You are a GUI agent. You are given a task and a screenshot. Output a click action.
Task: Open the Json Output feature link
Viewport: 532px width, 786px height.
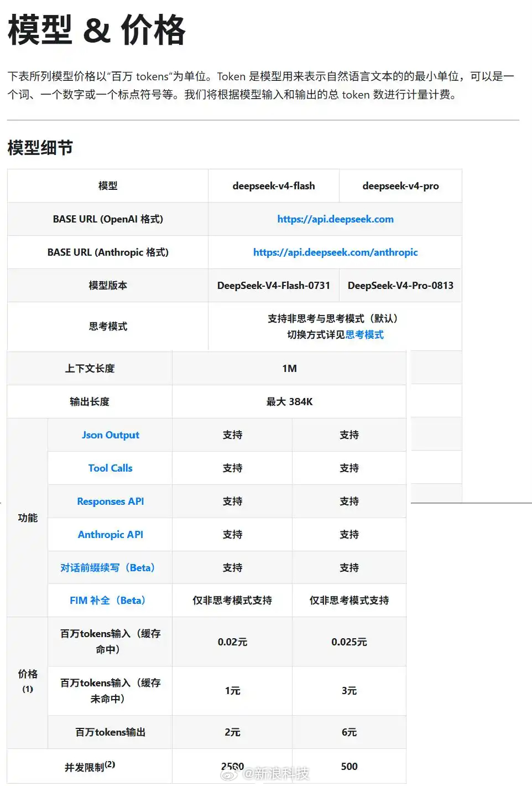tap(111, 435)
